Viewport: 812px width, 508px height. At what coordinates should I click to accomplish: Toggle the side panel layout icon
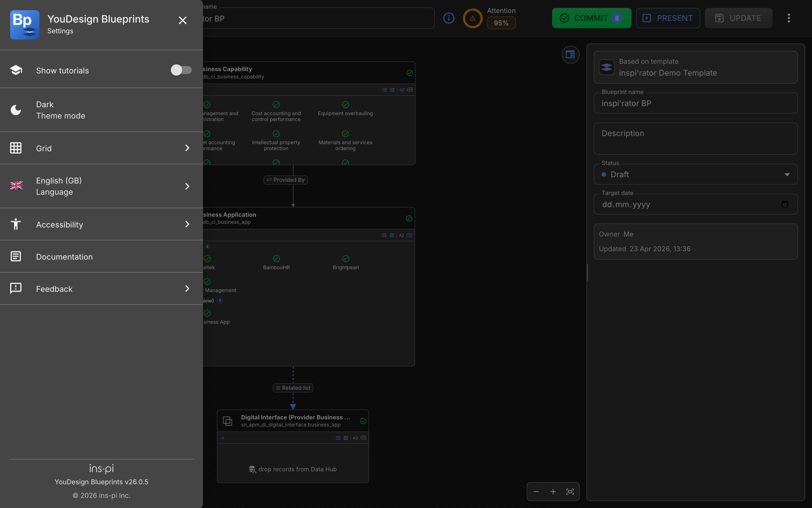pos(570,54)
